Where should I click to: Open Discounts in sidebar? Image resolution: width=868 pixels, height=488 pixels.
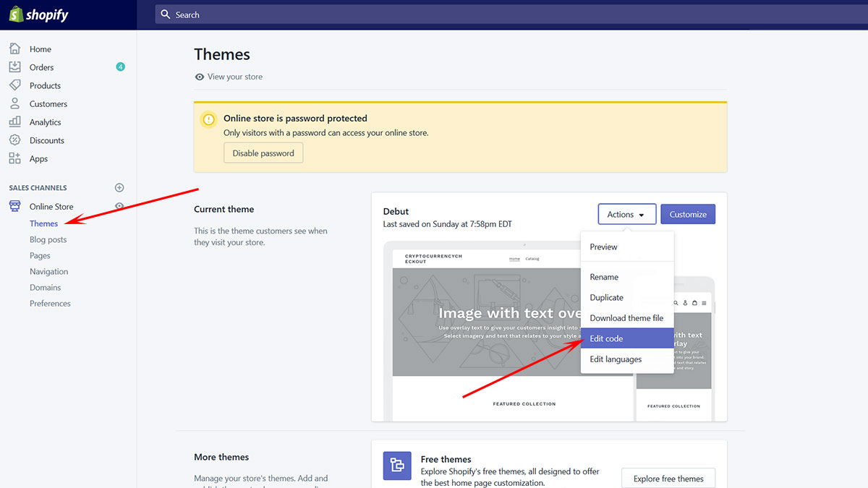pyautogui.click(x=47, y=140)
